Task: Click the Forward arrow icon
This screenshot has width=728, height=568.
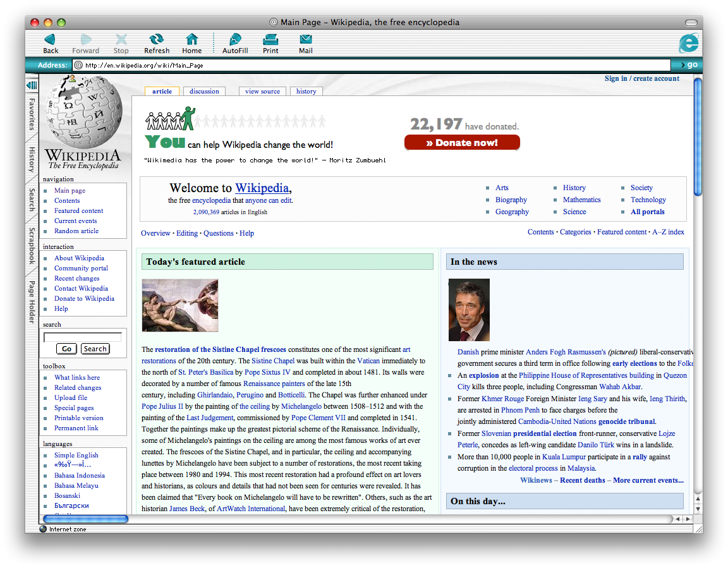Action: [x=86, y=39]
